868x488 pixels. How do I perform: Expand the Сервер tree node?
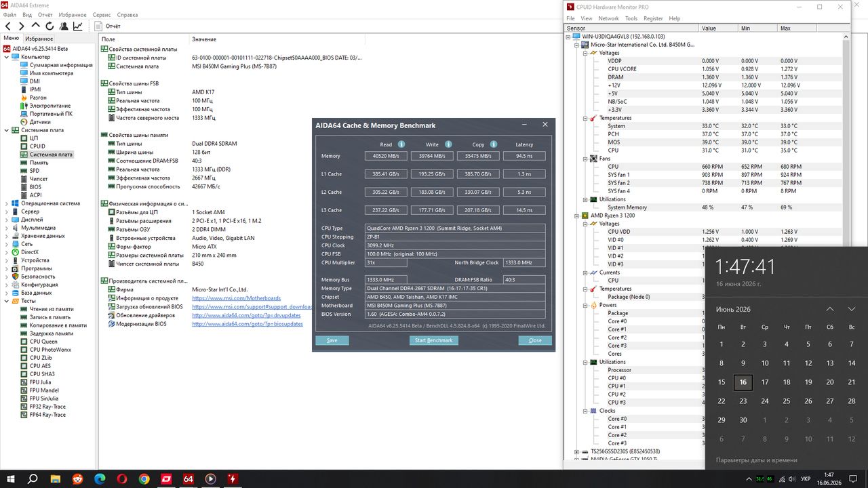click(x=6, y=211)
